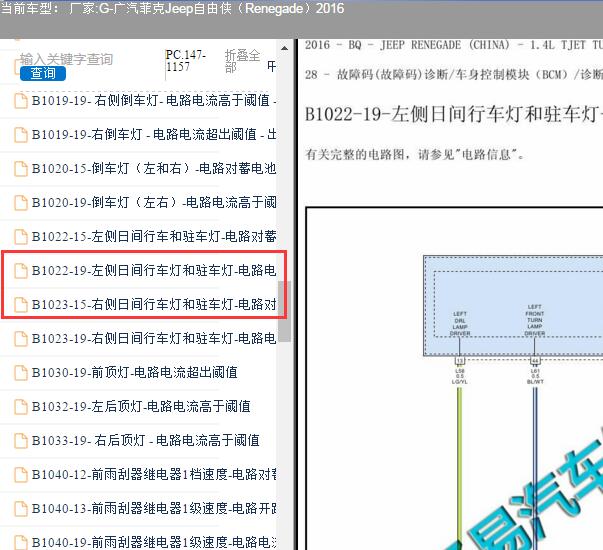Click document icon beside B1030-19-前顶灯
The height and width of the screenshot is (550, 603).
tap(21, 373)
